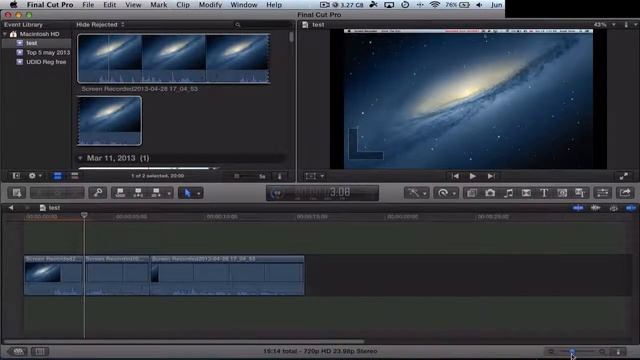Open the Clip menu
640x360 pixels.
(x=183, y=5)
